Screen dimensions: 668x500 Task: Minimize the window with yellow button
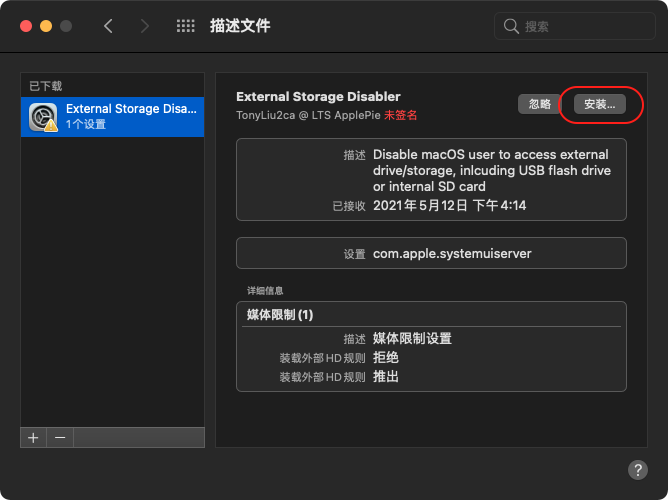click(x=45, y=26)
